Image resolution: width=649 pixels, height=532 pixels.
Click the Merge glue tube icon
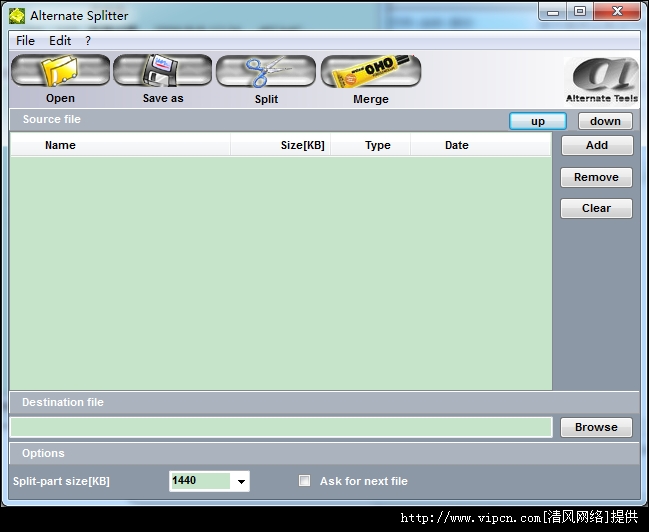tap(370, 71)
